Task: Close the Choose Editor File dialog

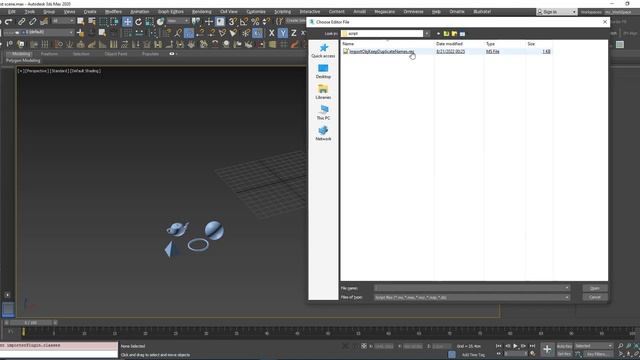Action: click(605, 22)
